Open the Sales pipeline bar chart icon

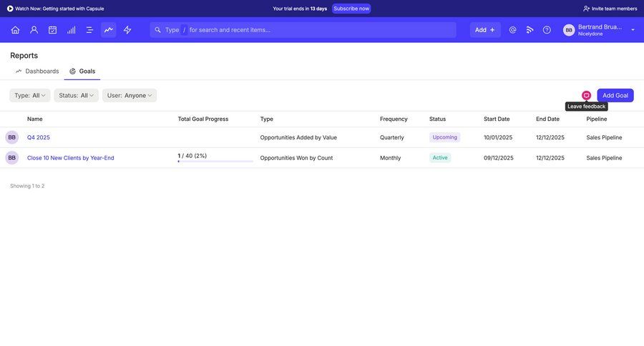point(71,30)
